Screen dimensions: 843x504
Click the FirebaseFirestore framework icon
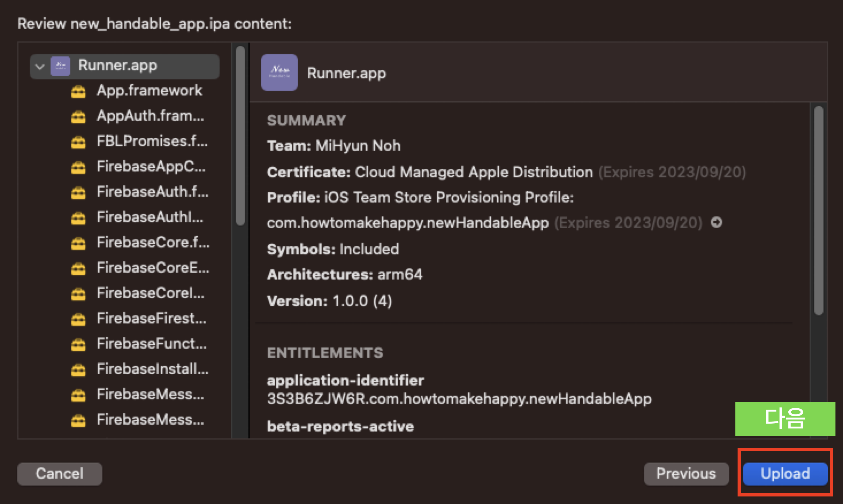[x=78, y=319]
